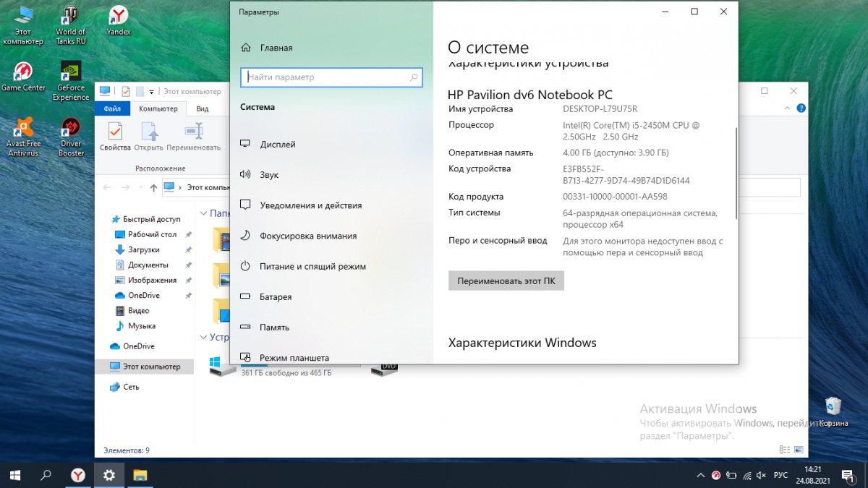Select Этот компьютер in Explorer sidebar
868x488 pixels.
(x=145, y=367)
